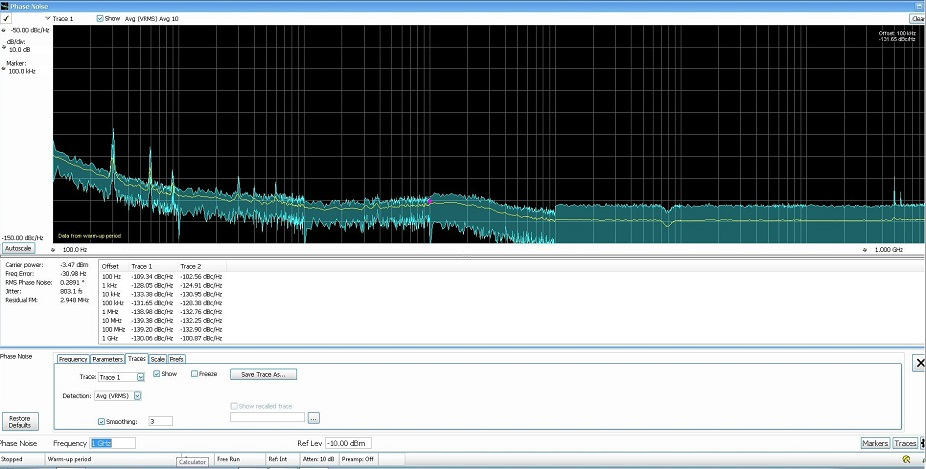Uncheck the Show checkbox above the graph
Viewport: 926px width, 469px height.
(x=101, y=18)
